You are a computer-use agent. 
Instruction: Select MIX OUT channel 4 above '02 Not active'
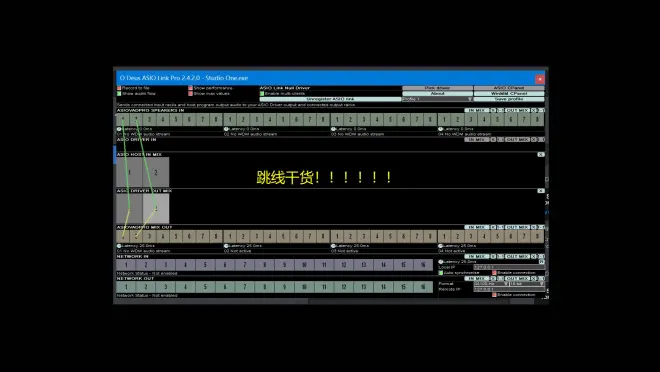click(x=270, y=236)
